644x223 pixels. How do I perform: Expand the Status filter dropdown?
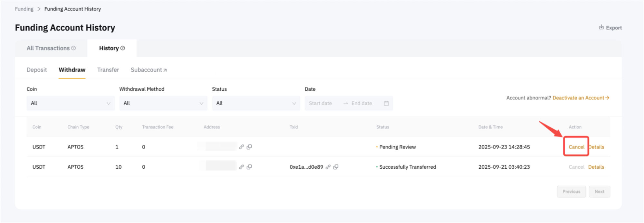coord(256,103)
